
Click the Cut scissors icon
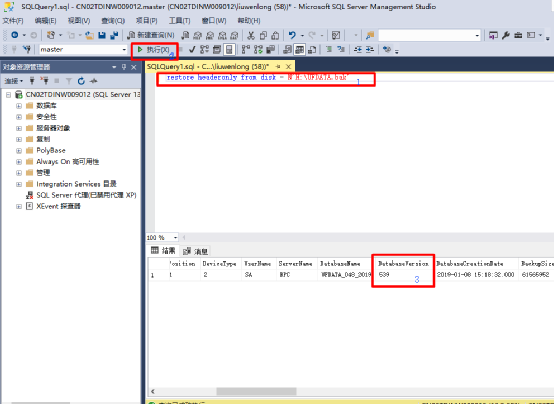[x=251, y=35]
